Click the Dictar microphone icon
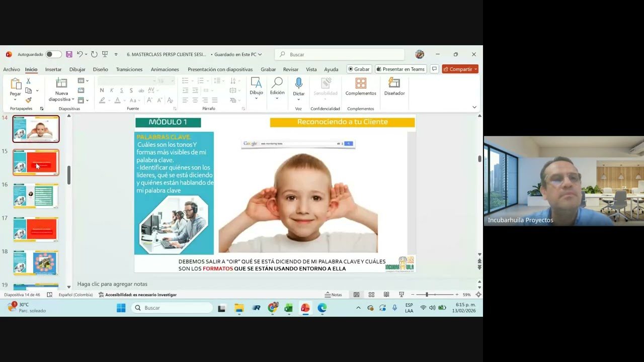Image resolution: width=644 pixels, height=362 pixels. click(299, 83)
